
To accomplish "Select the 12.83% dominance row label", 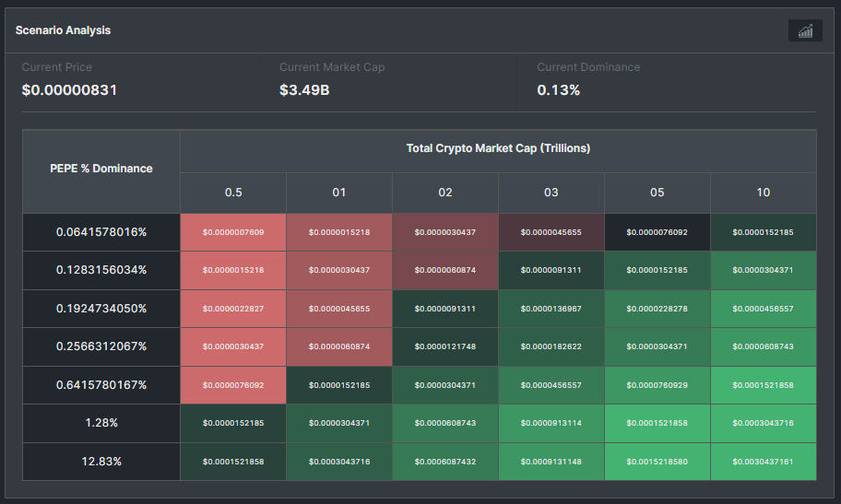I will [x=101, y=461].
